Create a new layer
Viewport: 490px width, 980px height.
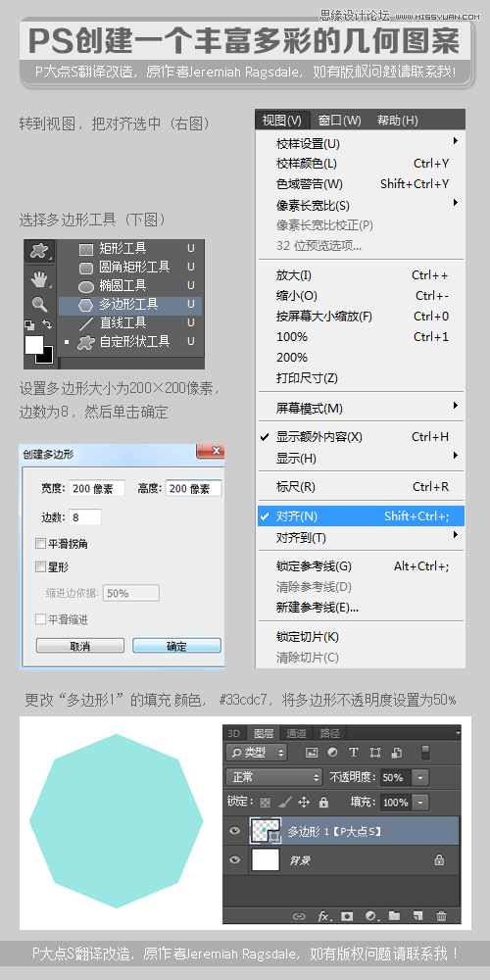417,916
